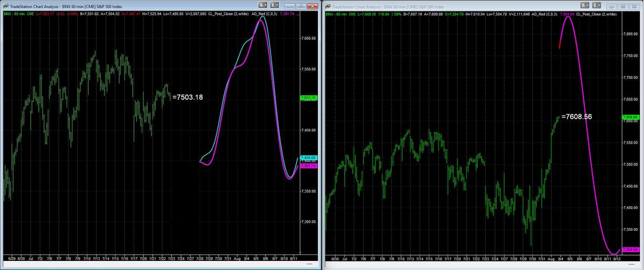Click the 7,300.00 label on left price axis
Viewport: 644px width, 270px height.
click(310, 221)
